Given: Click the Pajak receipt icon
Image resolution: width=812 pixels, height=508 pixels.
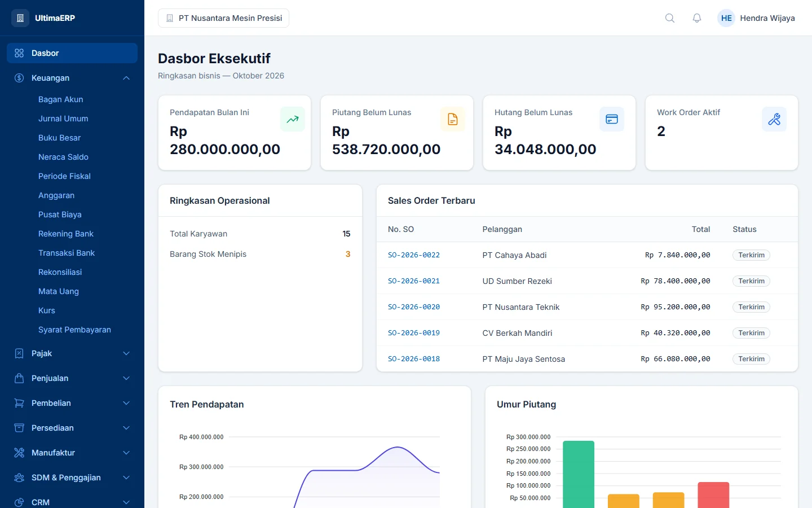Looking at the screenshot, I should [x=19, y=353].
